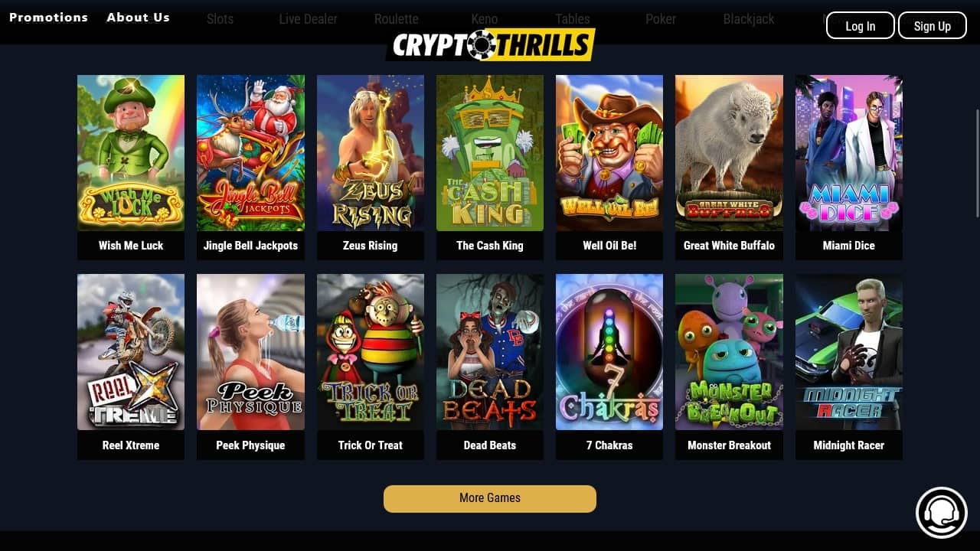This screenshot has width=980, height=551.
Task: Switch to the Live Dealer tab
Action: point(308,19)
